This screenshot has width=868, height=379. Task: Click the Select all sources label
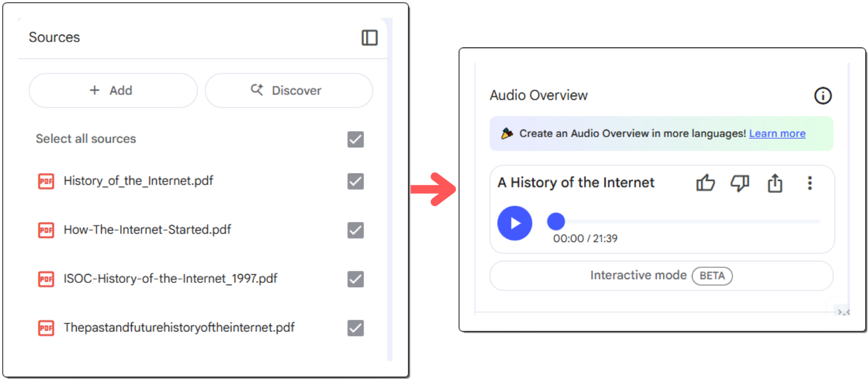tap(86, 139)
